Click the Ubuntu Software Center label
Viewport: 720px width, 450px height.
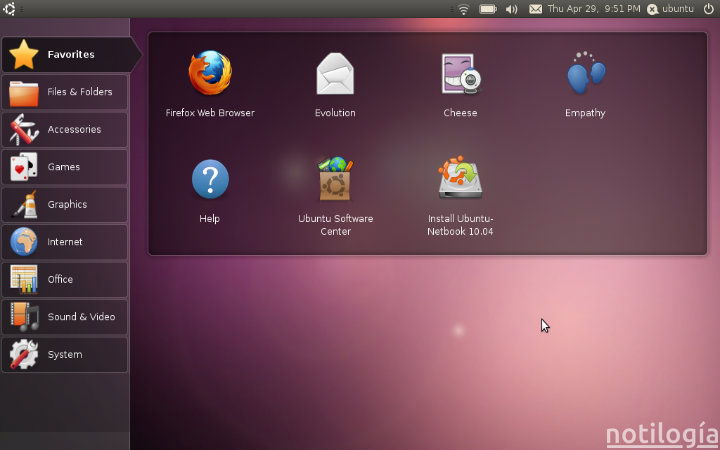coord(336,225)
